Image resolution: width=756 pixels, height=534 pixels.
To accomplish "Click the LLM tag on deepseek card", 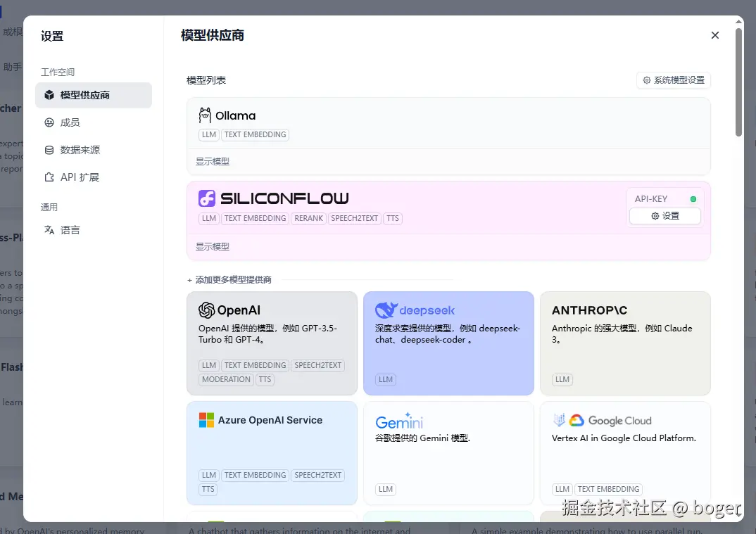I will [386, 379].
